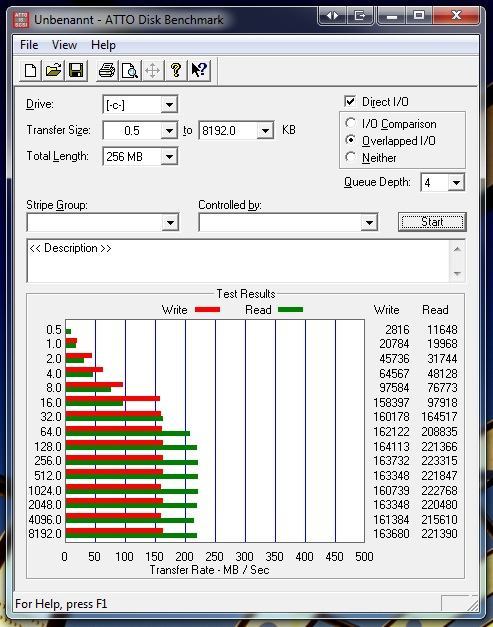493x627 pixels.
Task: Click the status text For Help, press F1
Action: coord(61,603)
